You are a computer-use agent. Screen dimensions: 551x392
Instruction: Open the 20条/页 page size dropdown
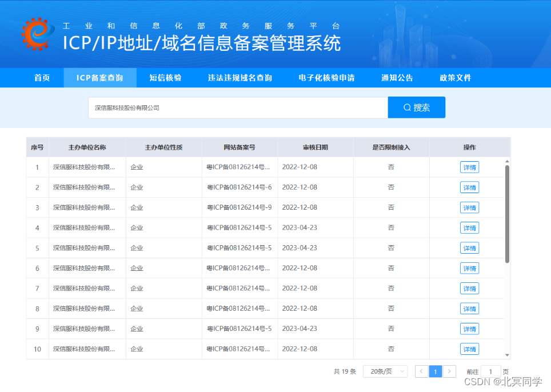coord(385,371)
